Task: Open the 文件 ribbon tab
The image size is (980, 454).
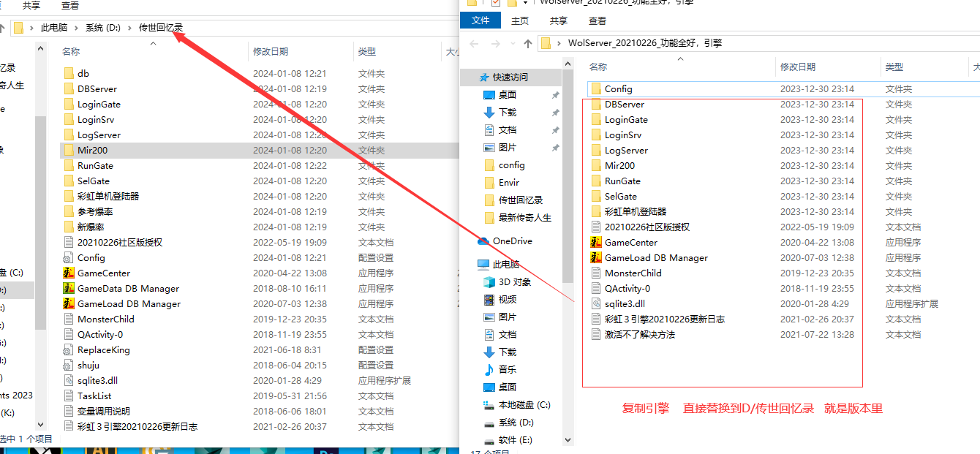Action: click(480, 20)
